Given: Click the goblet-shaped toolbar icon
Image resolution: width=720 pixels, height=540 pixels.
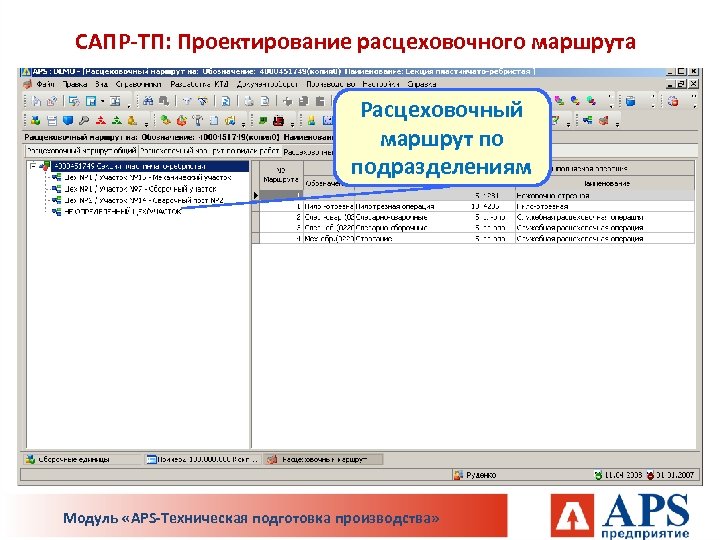Looking at the screenshot, I should coord(197,120).
